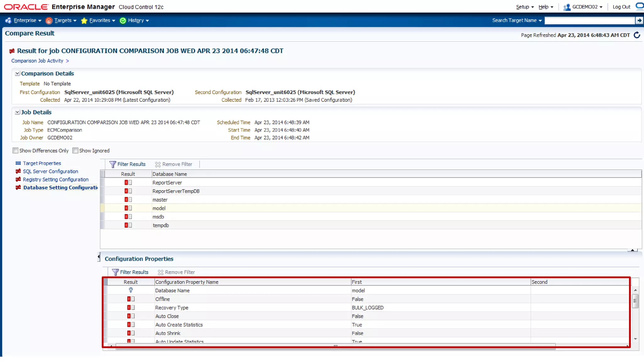
Task: Click the Configuration Properties vertical scrollbar thumb
Action: pos(635,301)
